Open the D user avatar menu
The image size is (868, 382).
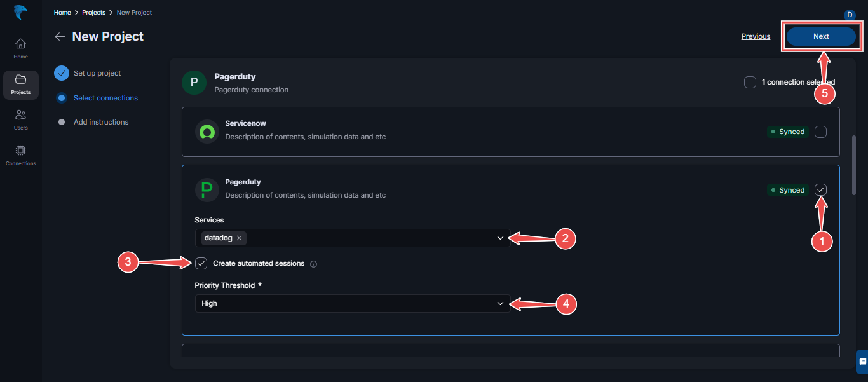[x=850, y=14]
